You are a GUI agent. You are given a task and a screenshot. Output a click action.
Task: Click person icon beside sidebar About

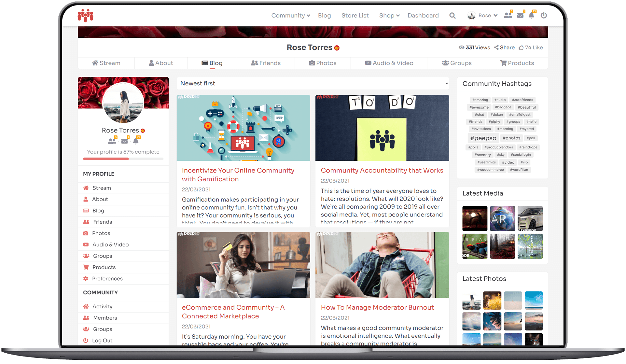(x=86, y=199)
